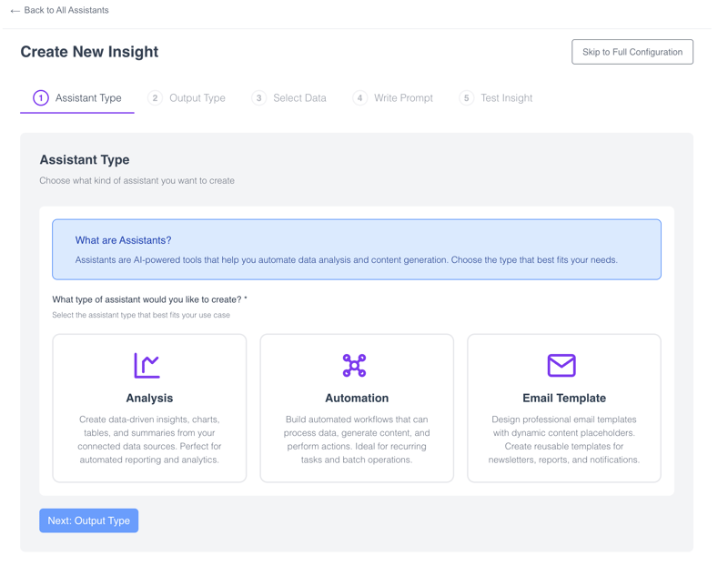This screenshot has width=728, height=566.
Task: Click step 1 circle icon
Action: click(x=41, y=98)
